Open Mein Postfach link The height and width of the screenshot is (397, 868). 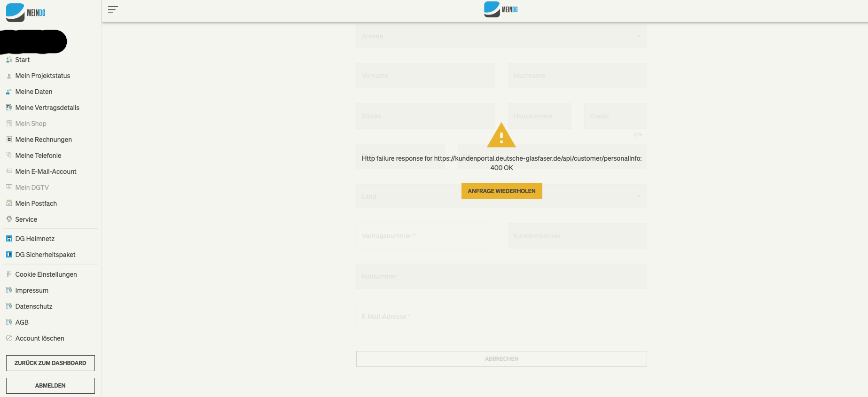pyautogui.click(x=36, y=203)
